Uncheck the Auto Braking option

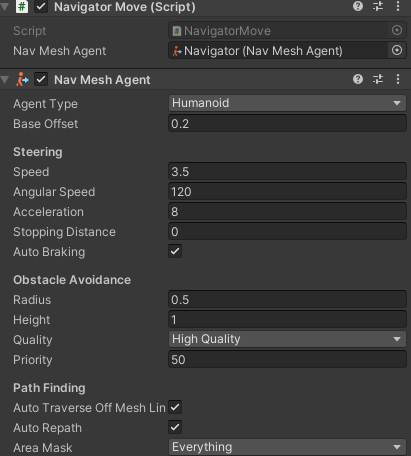pyautogui.click(x=175, y=251)
